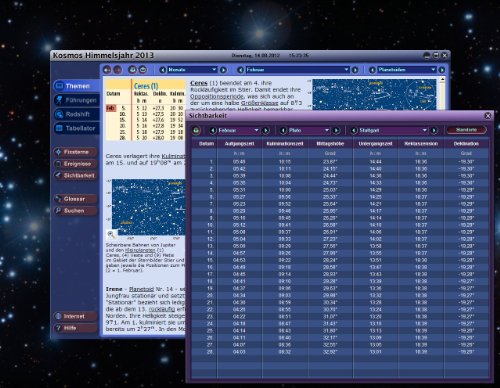This screenshot has width=500, height=388.
Task: Open the Tabellator tab
Action: point(76,128)
